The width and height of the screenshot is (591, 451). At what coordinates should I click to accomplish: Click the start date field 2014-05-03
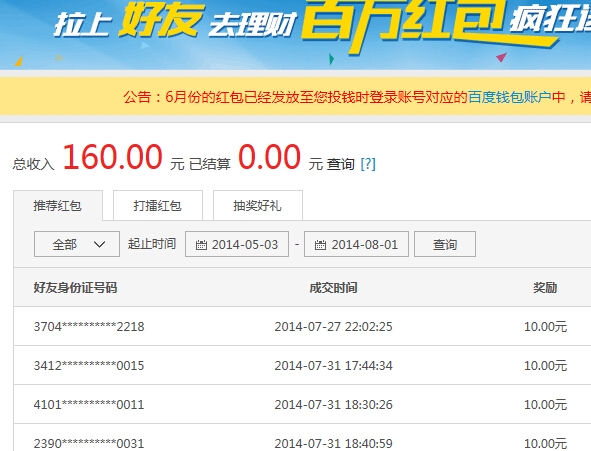click(x=237, y=244)
